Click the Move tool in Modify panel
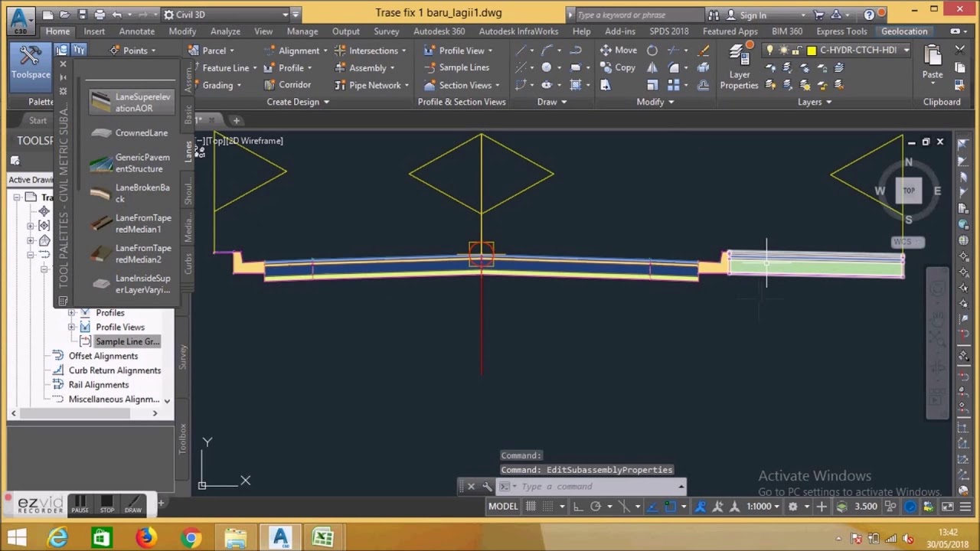 [619, 51]
